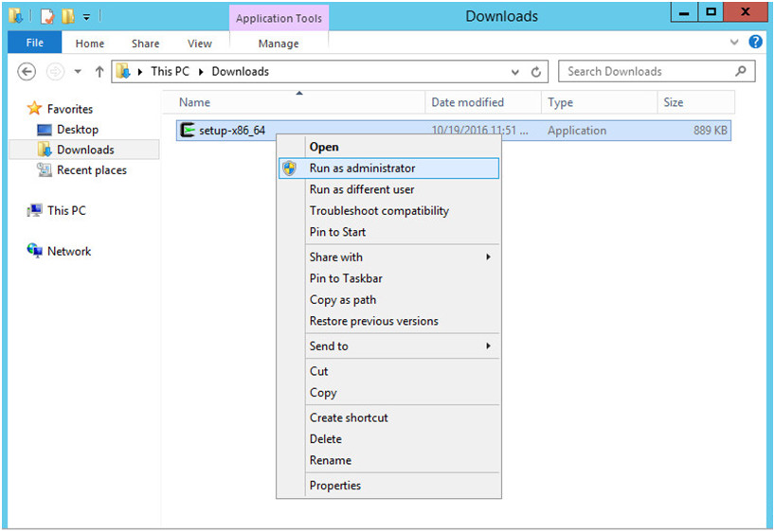Open the Help question mark icon
775x532 pixels.
click(x=755, y=42)
